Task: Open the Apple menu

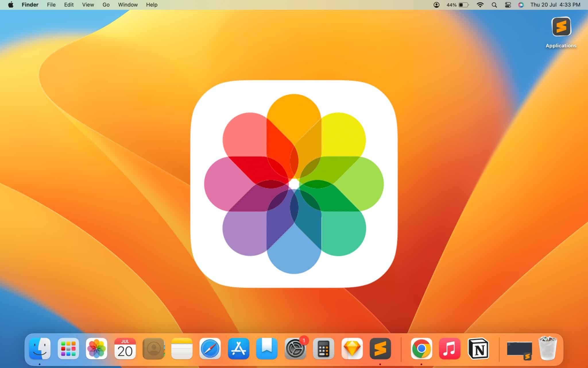Action: tap(11, 5)
